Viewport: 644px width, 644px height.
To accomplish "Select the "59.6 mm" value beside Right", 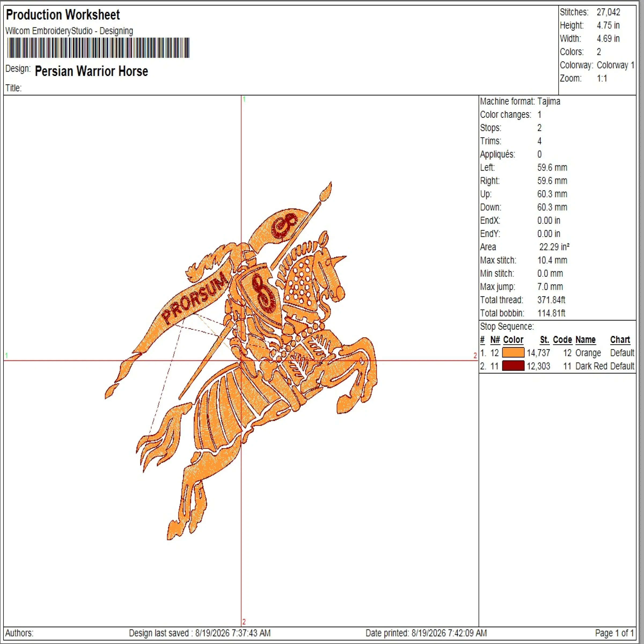I will pyautogui.click(x=552, y=181).
